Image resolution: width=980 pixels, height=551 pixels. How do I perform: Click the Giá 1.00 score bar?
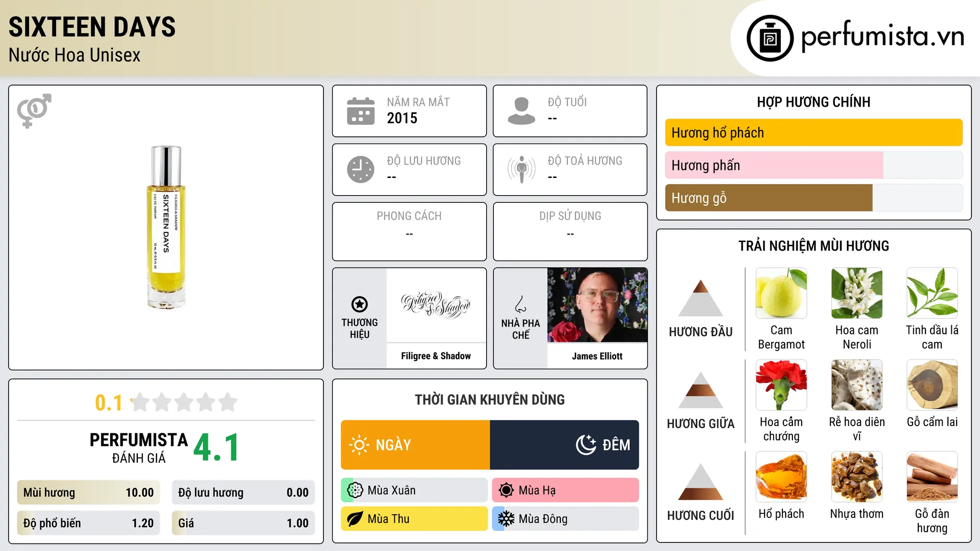pyautogui.click(x=244, y=523)
